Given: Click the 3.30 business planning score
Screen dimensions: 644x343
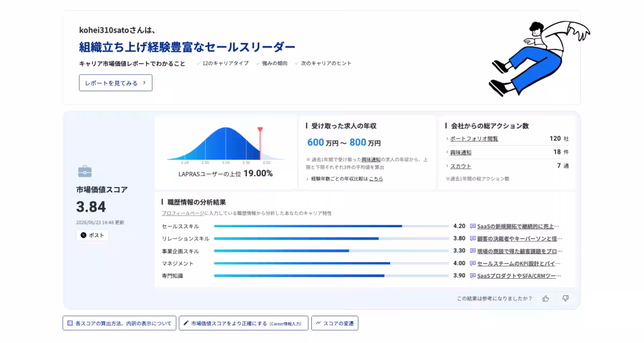Looking at the screenshot, I should click(x=459, y=251).
